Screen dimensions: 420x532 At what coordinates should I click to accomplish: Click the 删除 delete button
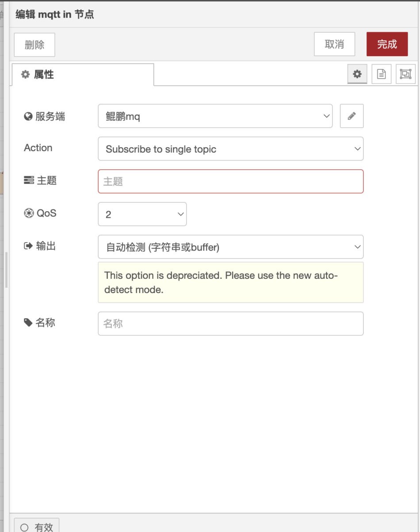pos(34,45)
